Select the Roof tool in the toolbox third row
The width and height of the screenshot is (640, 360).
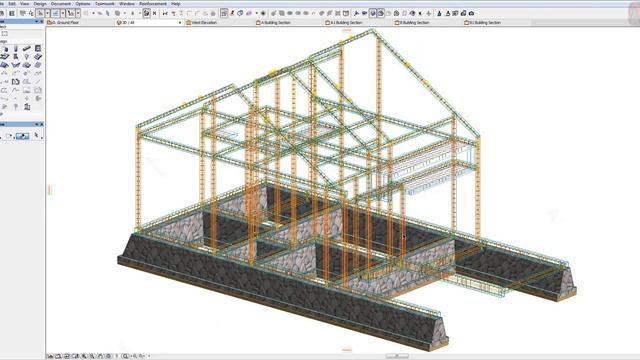[4, 65]
